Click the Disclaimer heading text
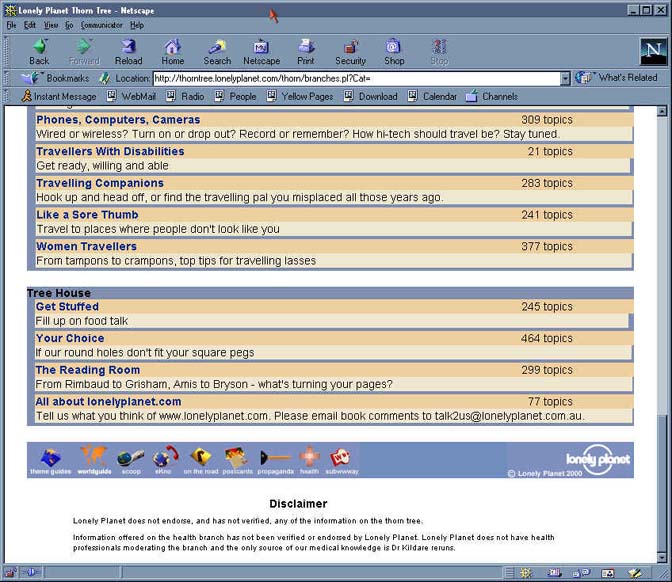The width and height of the screenshot is (672, 582). (x=298, y=504)
